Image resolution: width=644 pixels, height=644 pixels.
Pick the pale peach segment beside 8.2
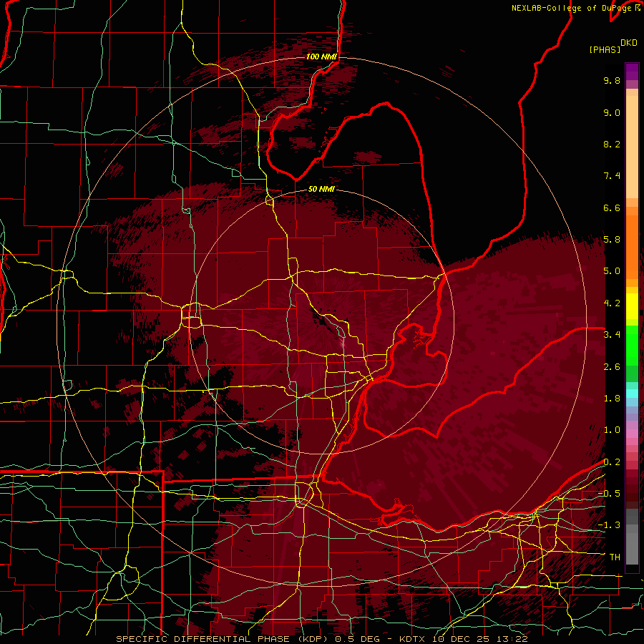pyautogui.click(x=632, y=147)
